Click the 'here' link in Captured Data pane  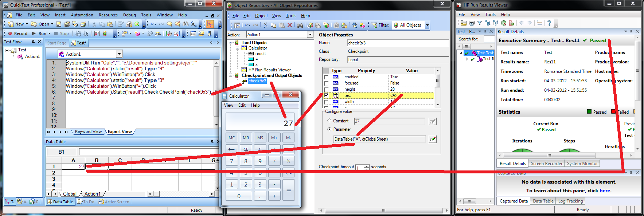(605, 191)
